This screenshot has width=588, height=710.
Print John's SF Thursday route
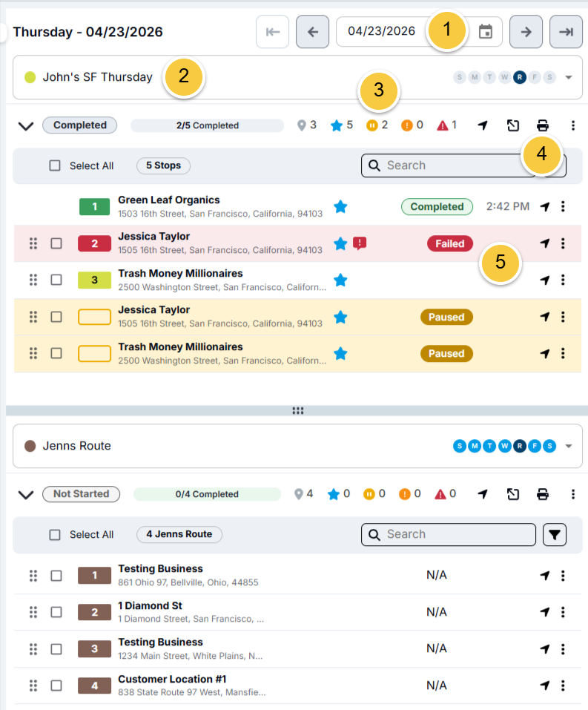543,125
